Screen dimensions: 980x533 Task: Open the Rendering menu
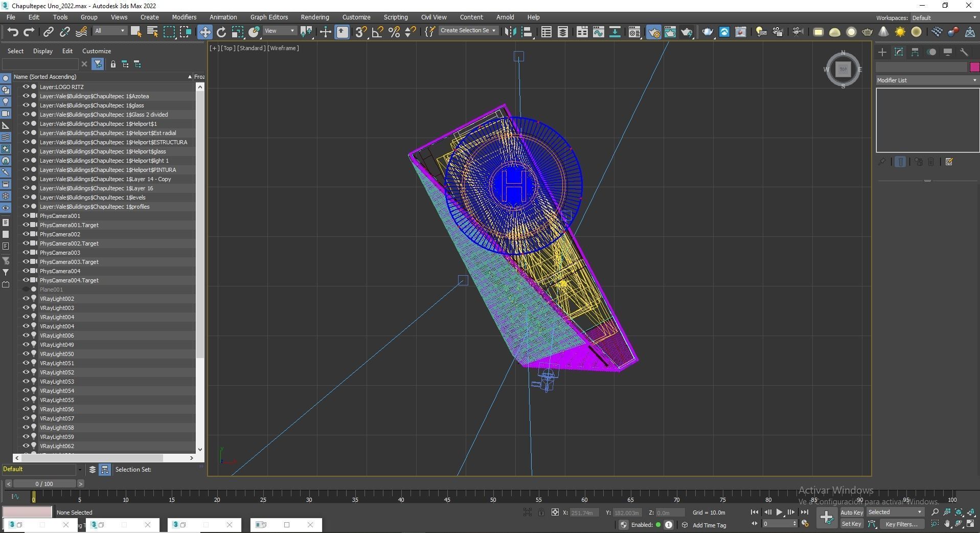[315, 17]
